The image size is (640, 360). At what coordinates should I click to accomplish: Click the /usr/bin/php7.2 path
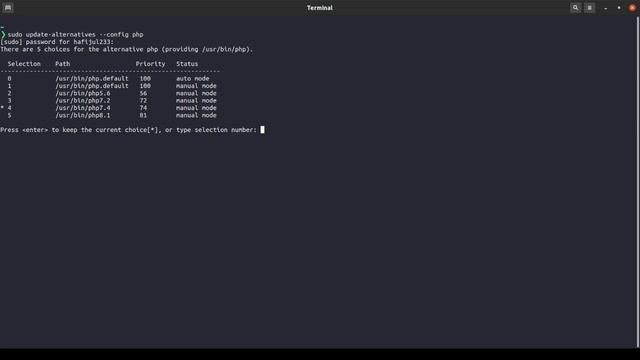point(82,100)
